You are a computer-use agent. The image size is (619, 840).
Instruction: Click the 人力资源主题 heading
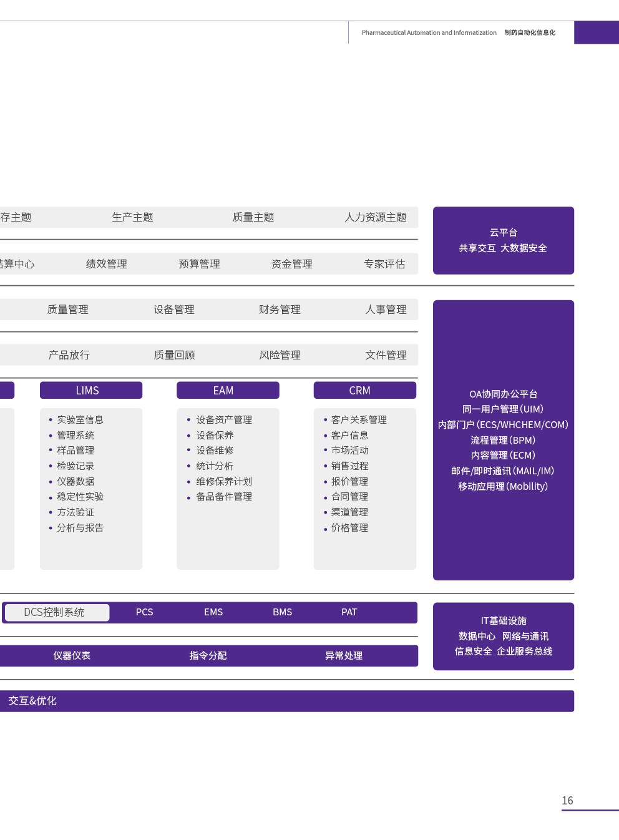[375, 217]
